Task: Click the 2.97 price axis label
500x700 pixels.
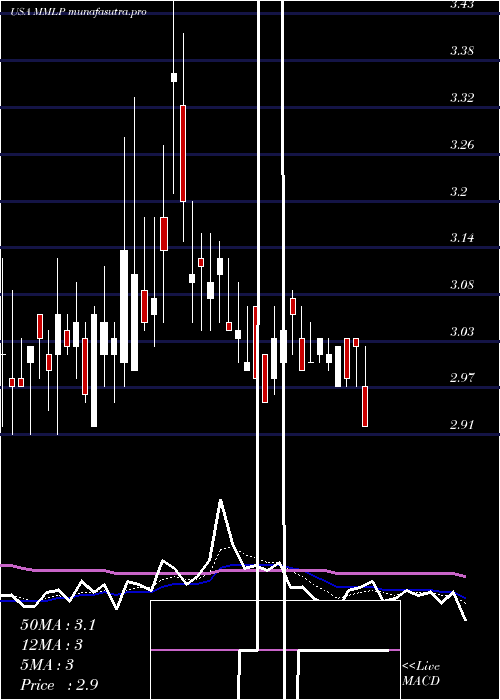Action: pyautogui.click(x=462, y=378)
